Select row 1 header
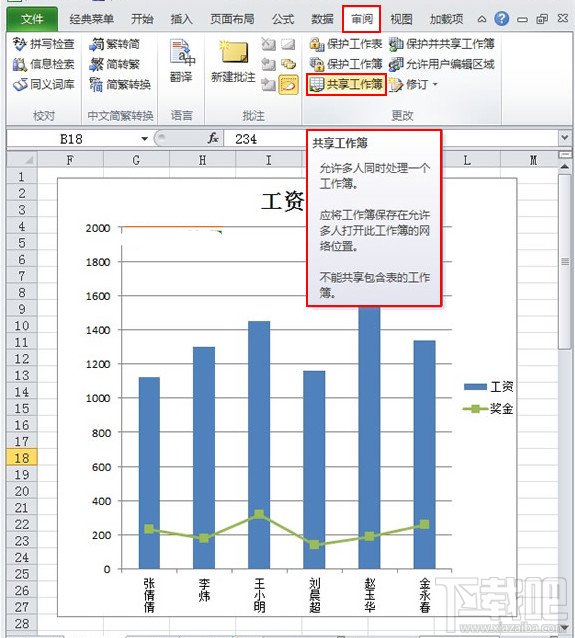Screen dimensions: 575x638 [x=22, y=177]
